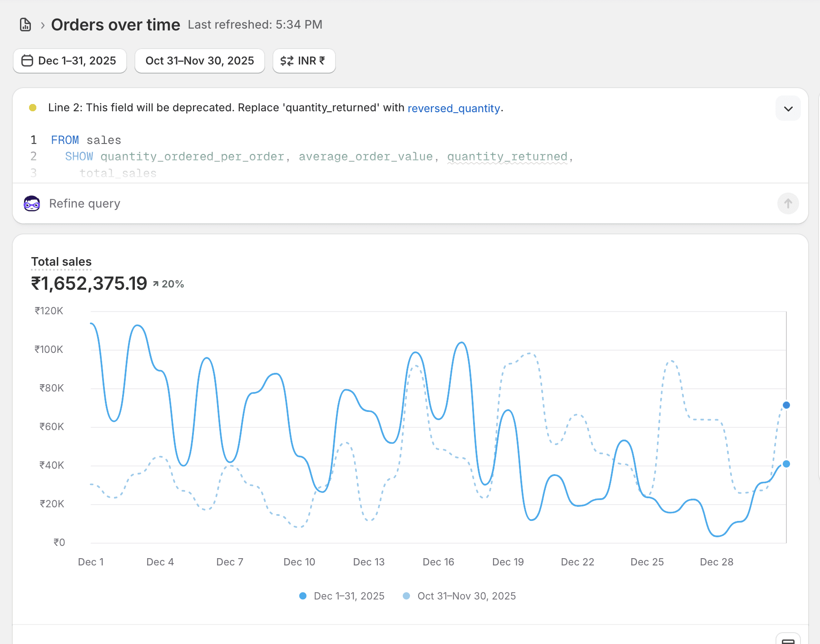
Task: Click the ₹1,652,375.19 total value
Action: tap(89, 283)
